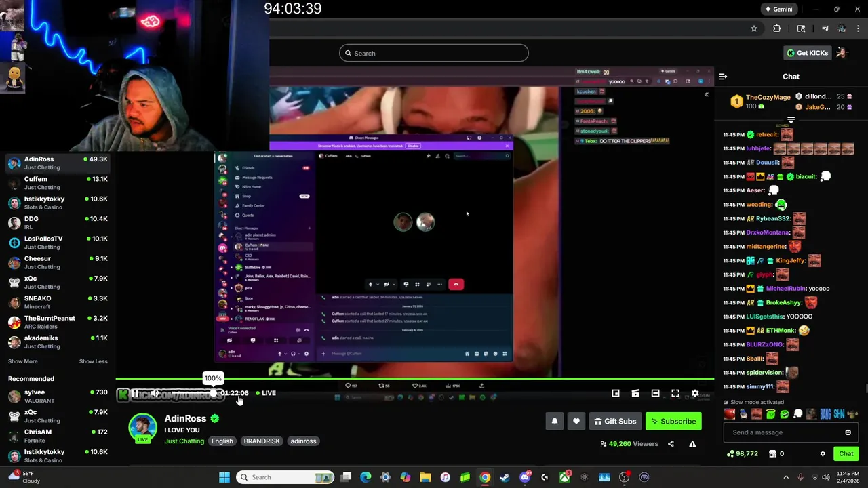This screenshot has width=868, height=488.
Task: Open File Explorer from the taskbar
Action: (x=425, y=477)
